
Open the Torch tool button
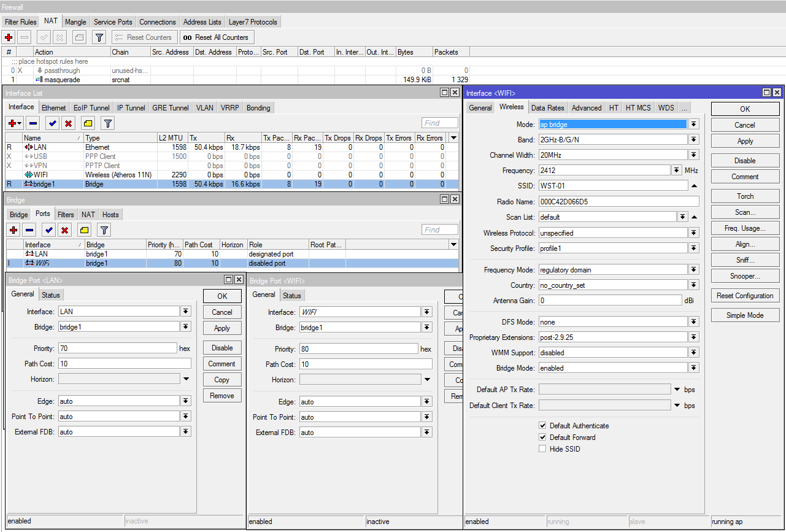745,196
